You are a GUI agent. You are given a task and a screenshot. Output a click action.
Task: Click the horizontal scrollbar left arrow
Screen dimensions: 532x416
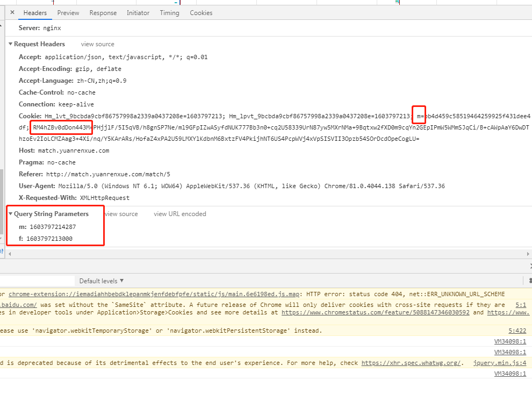(x=10, y=254)
